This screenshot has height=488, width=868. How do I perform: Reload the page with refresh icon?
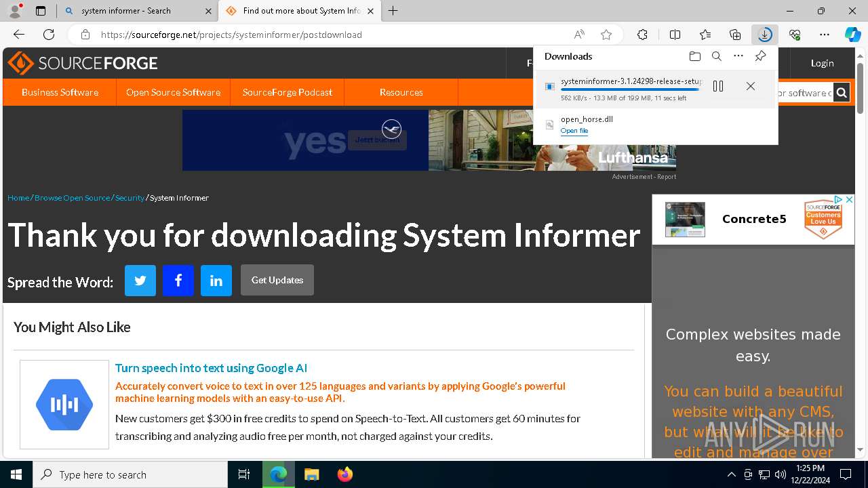pyautogui.click(x=49, y=35)
